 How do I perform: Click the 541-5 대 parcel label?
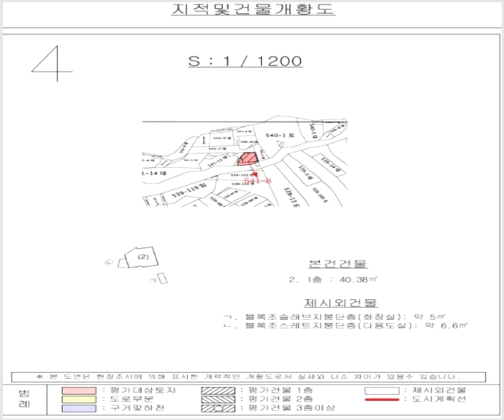[222, 138]
